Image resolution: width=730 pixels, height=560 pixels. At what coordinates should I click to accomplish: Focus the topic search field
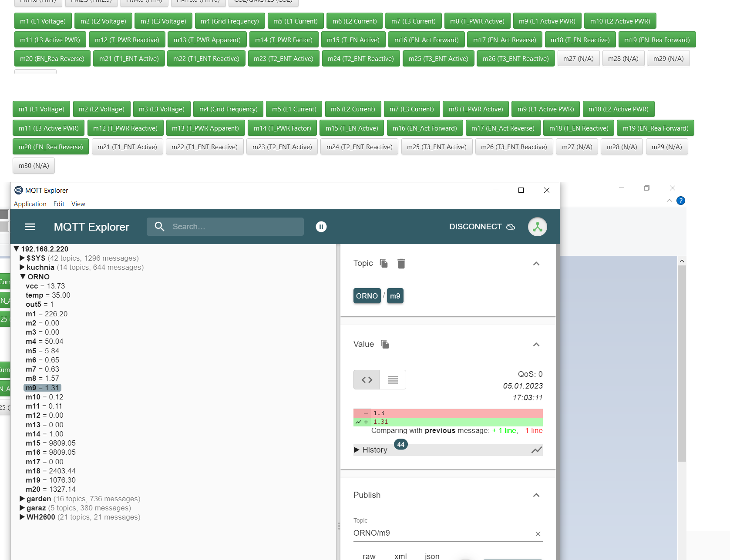pyautogui.click(x=235, y=227)
